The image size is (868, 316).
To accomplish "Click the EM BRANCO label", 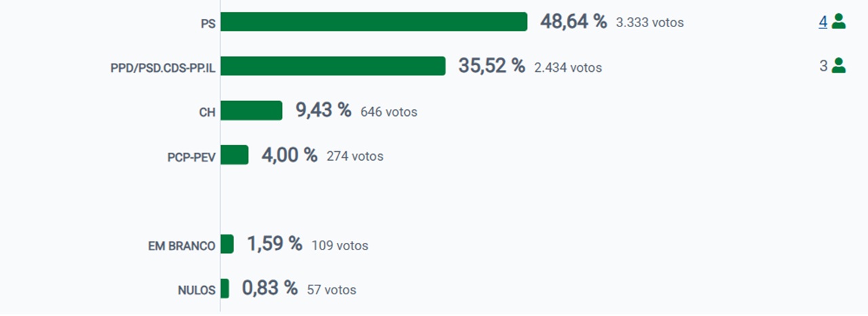I will (x=182, y=246).
